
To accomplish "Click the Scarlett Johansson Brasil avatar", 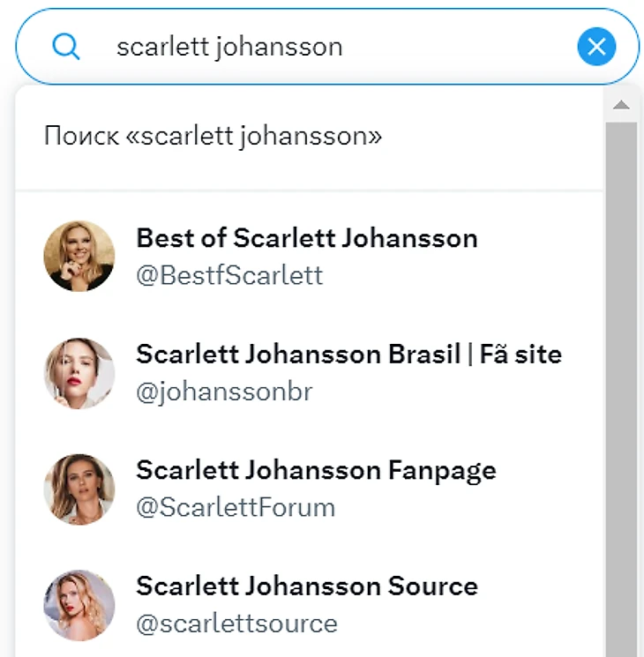I will coord(79,373).
